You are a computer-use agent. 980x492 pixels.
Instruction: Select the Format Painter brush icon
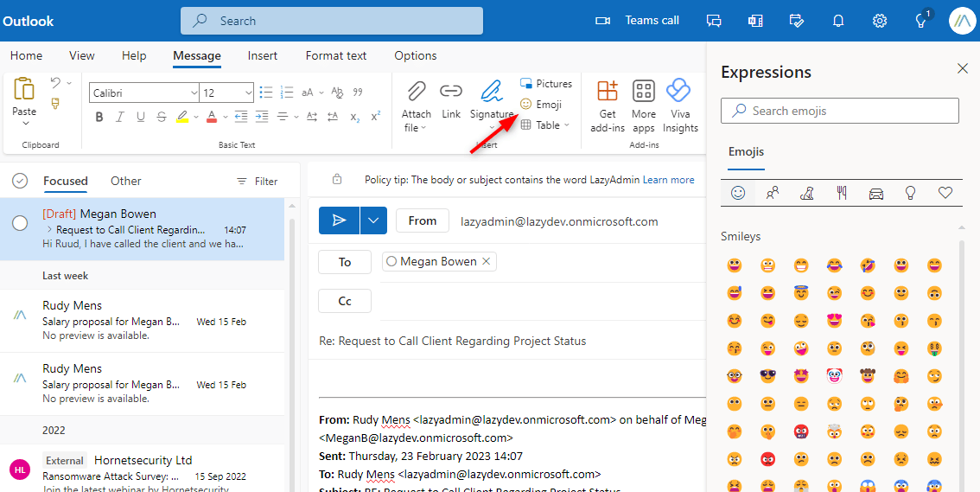point(55,104)
